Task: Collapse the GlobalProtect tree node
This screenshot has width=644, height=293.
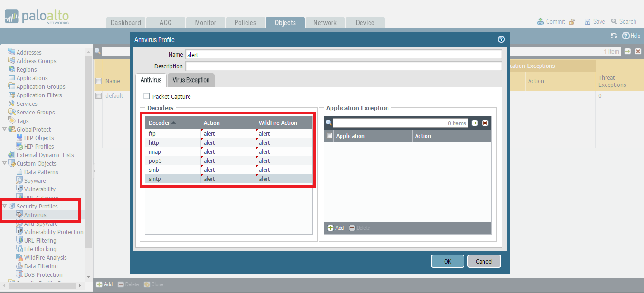Action: 5,129
